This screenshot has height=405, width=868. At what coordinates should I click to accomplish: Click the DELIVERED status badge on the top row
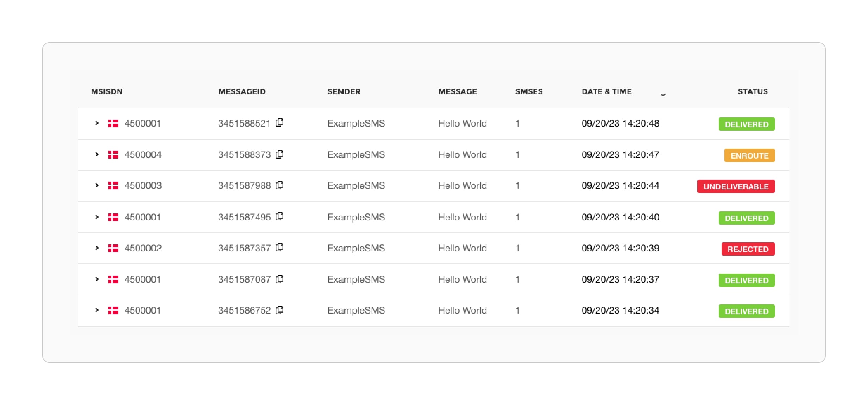pos(747,124)
